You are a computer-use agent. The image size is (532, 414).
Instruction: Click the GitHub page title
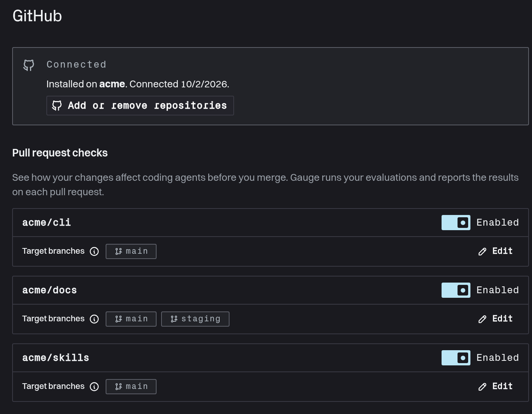(37, 16)
